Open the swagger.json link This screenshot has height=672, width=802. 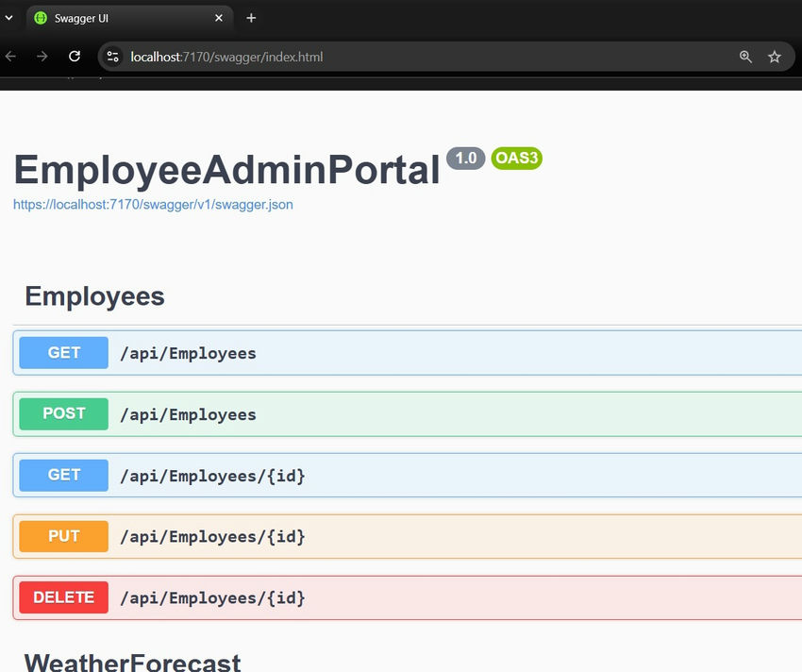click(153, 205)
